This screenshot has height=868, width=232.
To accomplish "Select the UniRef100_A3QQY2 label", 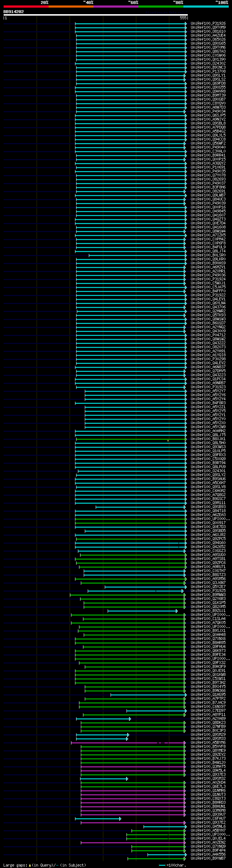I will coord(208,163).
